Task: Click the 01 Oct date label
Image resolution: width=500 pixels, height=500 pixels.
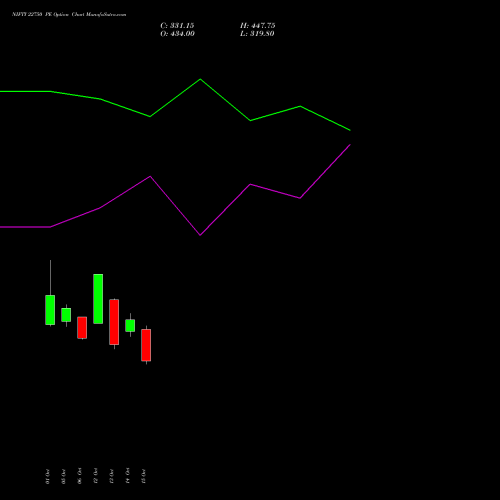Action: [48, 476]
